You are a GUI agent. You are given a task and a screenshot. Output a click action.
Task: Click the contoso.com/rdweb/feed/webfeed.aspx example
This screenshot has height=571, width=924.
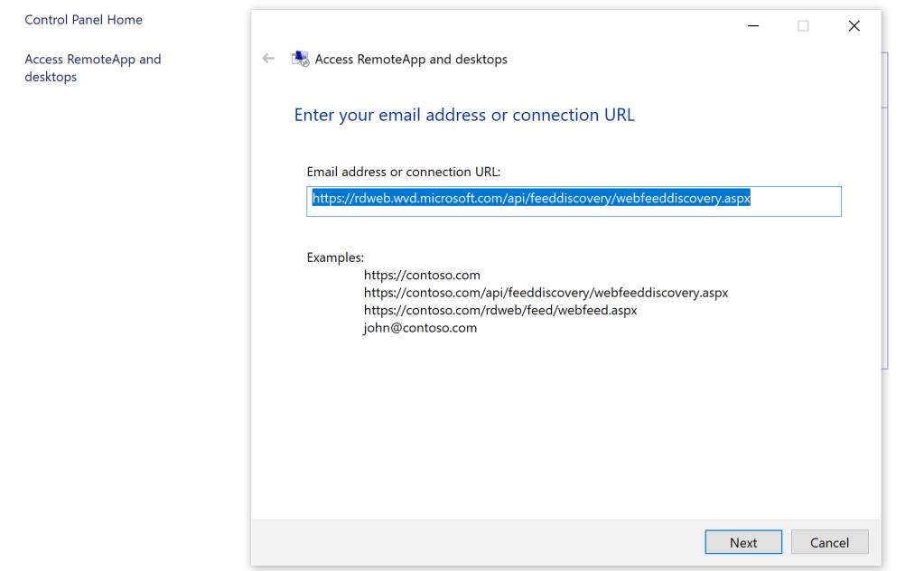[x=500, y=310]
